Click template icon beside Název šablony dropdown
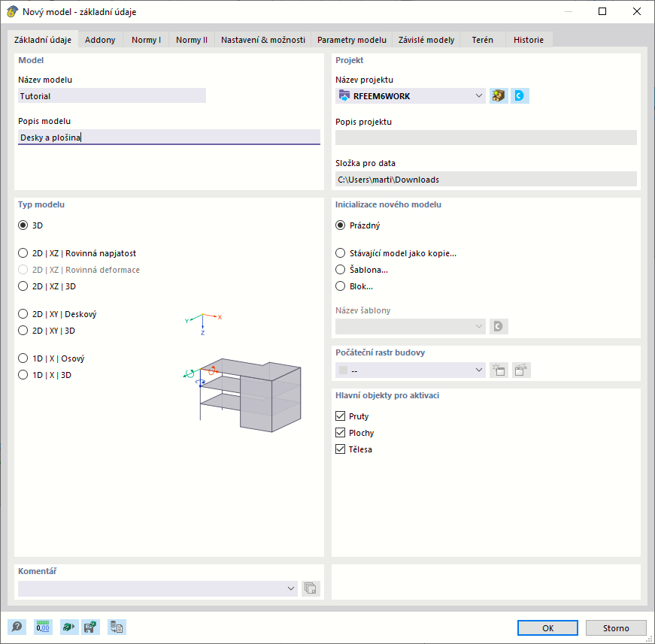 pyautogui.click(x=499, y=326)
